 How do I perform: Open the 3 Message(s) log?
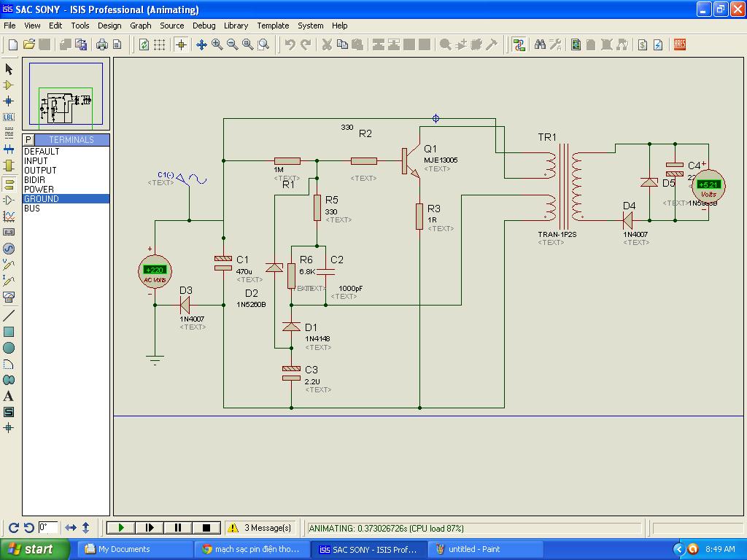tap(260, 528)
